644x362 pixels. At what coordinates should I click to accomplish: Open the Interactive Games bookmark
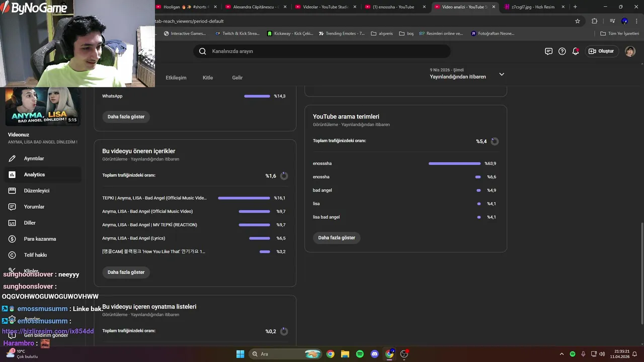pyautogui.click(x=185, y=34)
